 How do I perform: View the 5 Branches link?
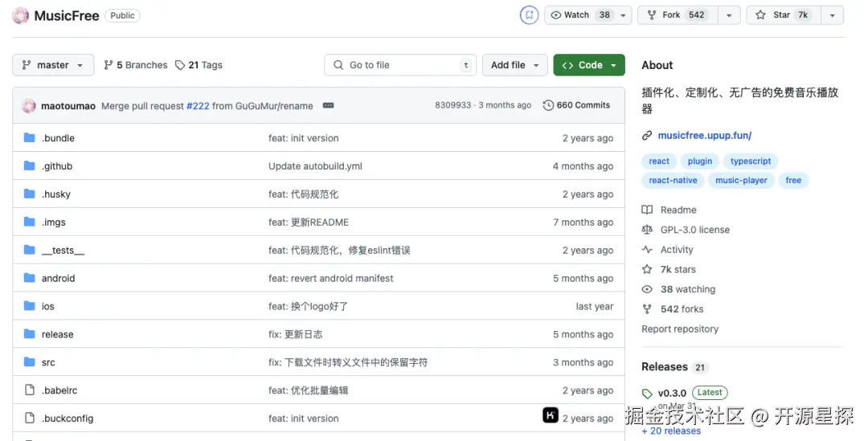[136, 65]
